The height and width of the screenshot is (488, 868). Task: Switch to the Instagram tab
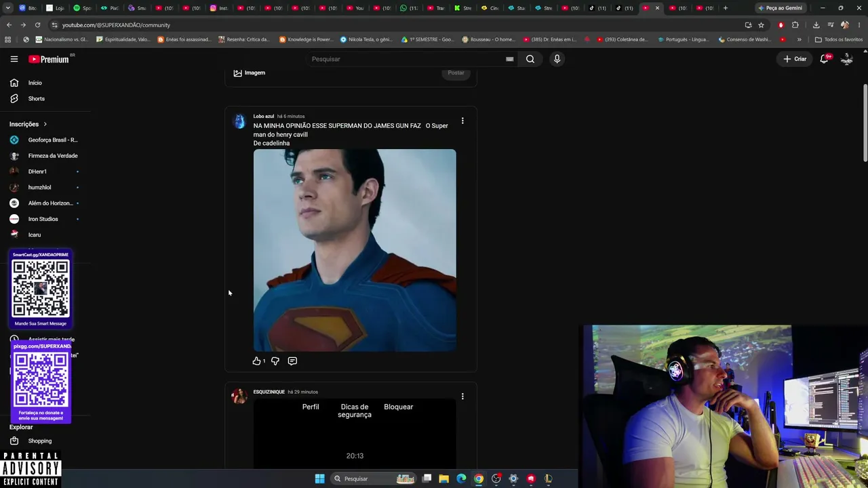pos(218,8)
